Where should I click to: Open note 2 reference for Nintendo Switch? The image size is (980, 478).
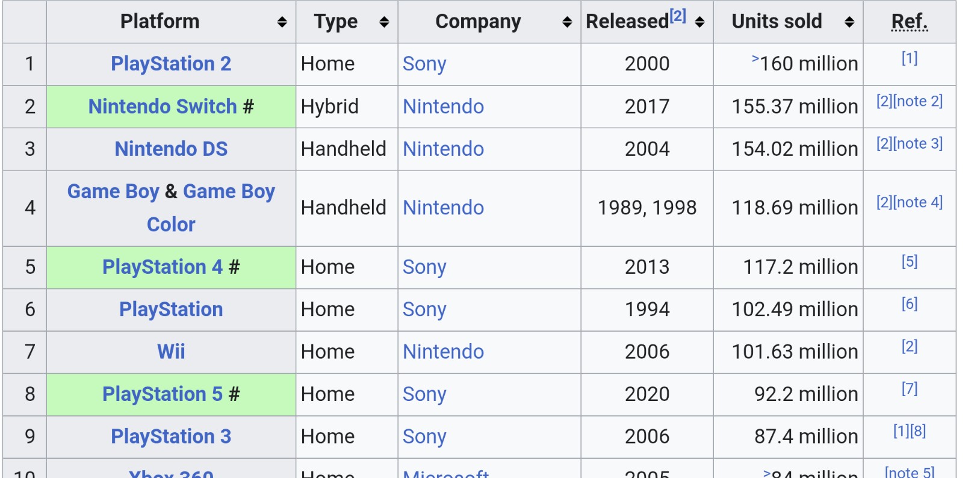point(919,101)
